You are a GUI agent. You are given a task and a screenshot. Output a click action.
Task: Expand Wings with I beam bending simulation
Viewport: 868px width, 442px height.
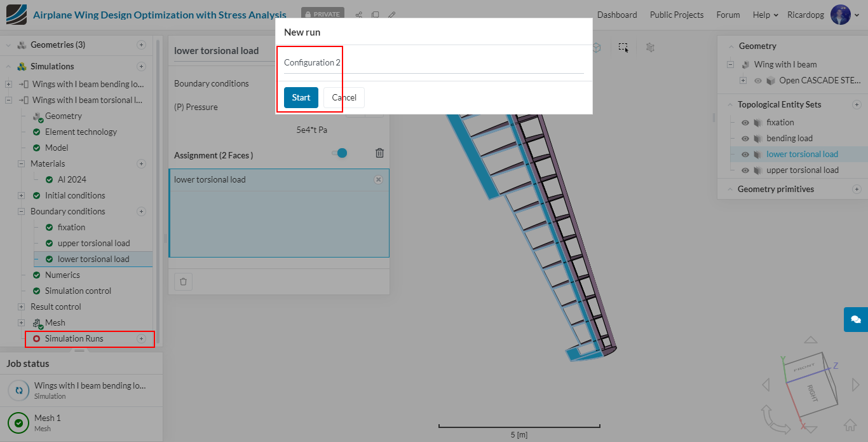click(x=8, y=84)
